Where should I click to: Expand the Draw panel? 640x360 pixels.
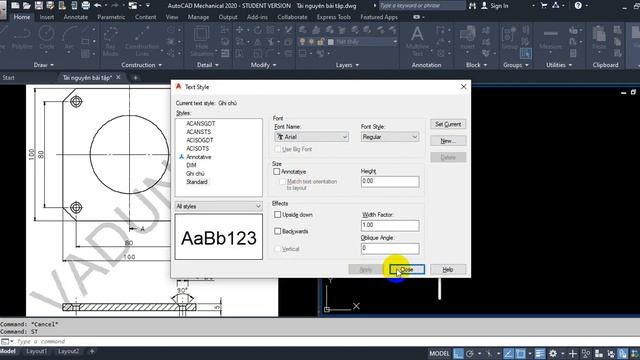click(x=44, y=65)
